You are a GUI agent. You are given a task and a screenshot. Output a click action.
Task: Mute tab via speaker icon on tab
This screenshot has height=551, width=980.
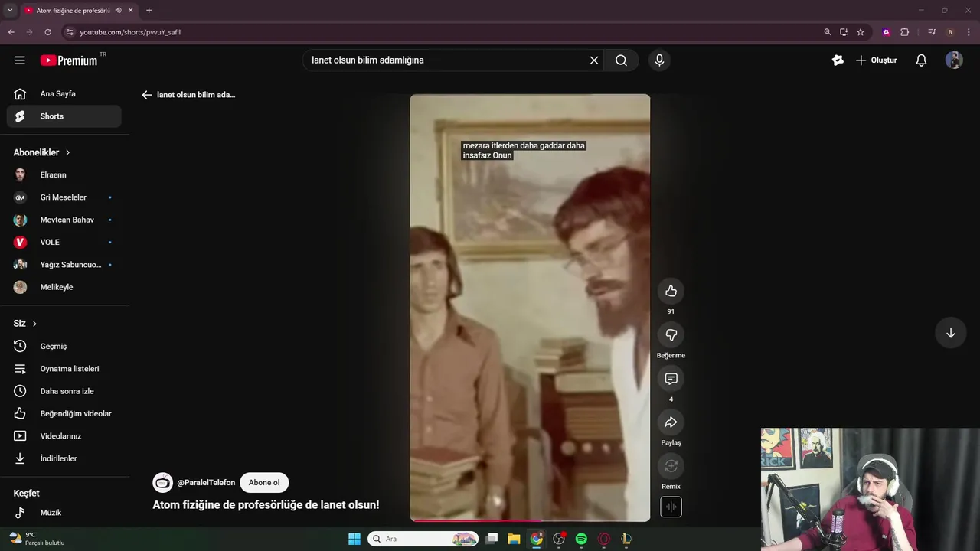[118, 11]
